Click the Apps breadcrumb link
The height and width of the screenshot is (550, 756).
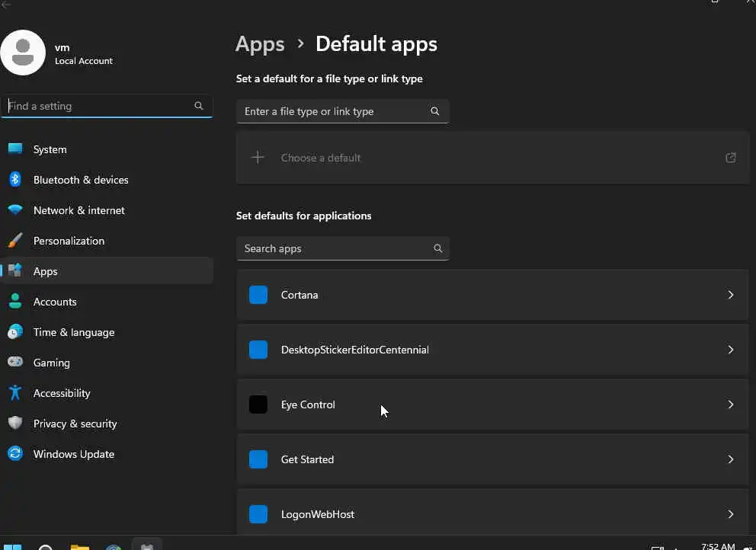pyautogui.click(x=260, y=44)
